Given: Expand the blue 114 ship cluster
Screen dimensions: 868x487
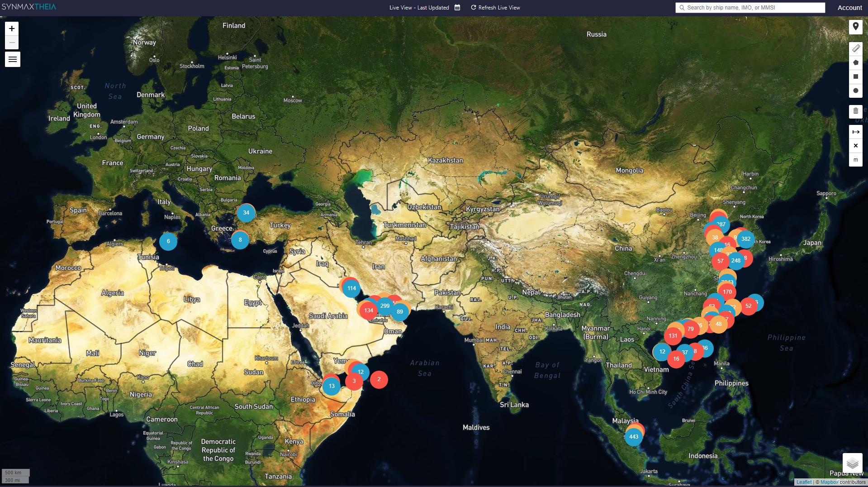Looking at the screenshot, I should [x=351, y=288].
